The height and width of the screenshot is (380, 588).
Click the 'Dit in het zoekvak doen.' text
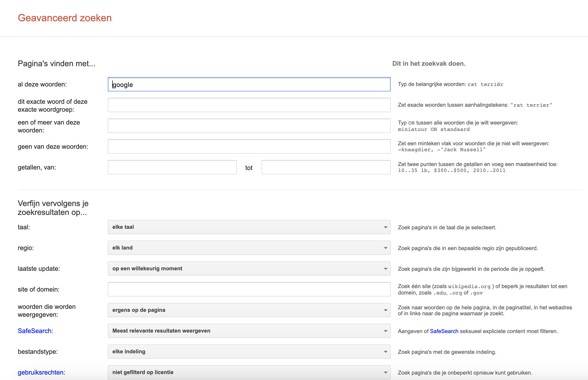point(429,63)
